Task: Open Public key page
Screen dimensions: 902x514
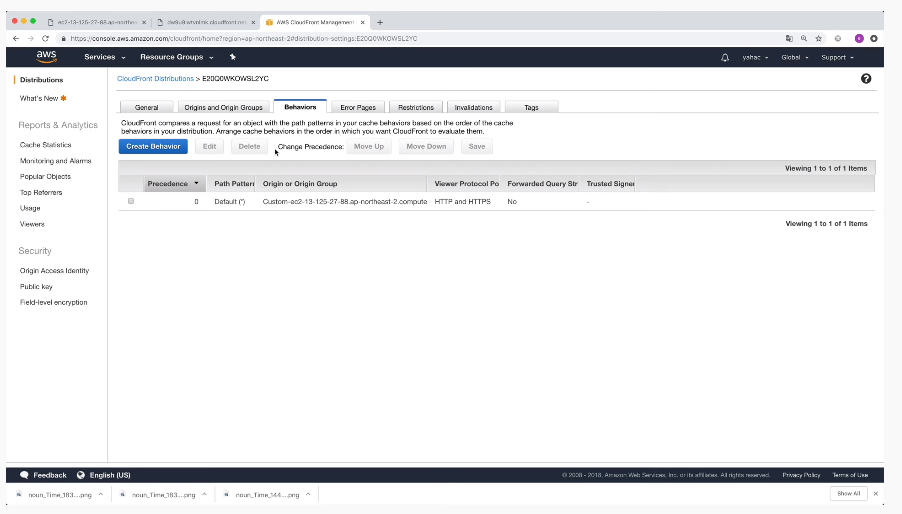Action: [x=36, y=287]
